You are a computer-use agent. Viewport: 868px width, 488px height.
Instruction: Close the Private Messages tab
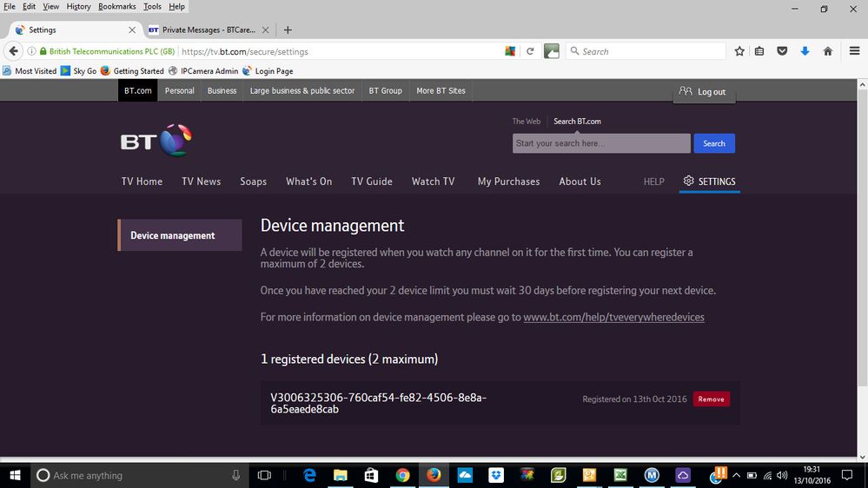click(x=266, y=30)
